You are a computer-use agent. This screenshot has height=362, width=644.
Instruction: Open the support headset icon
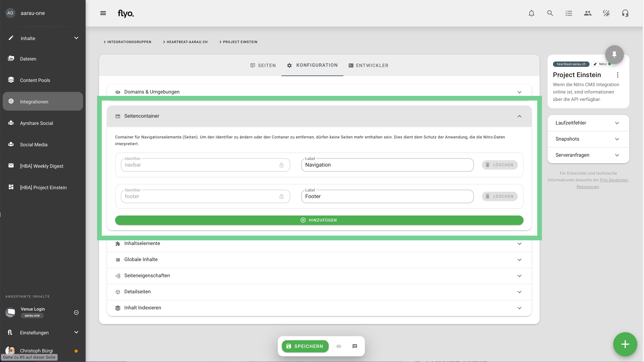pyautogui.click(x=625, y=13)
